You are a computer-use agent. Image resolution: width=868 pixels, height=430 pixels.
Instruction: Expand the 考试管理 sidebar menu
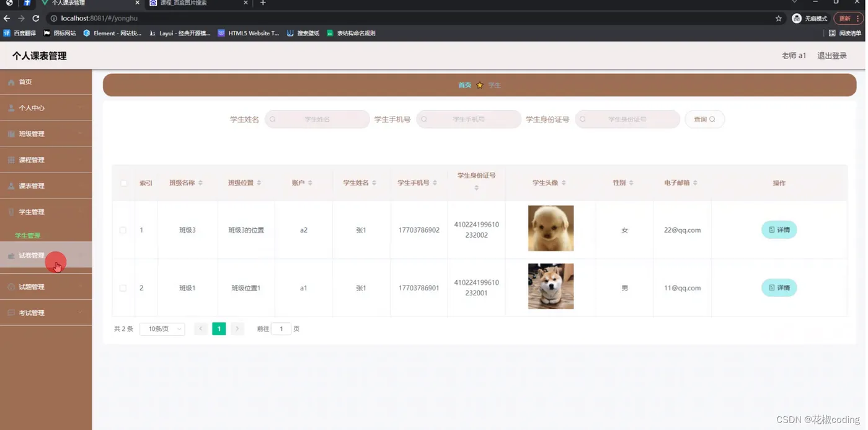click(46, 313)
